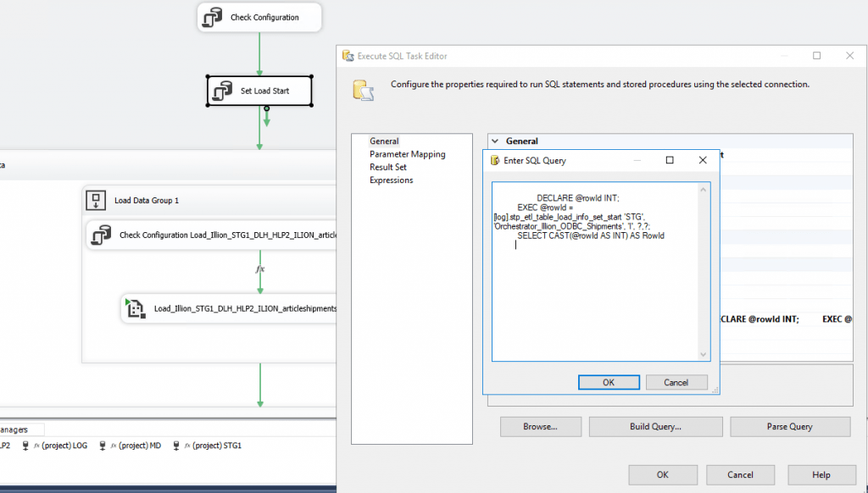Viewport: 868px width, 493px height.
Task: Click the Browse button
Action: pyautogui.click(x=540, y=427)
